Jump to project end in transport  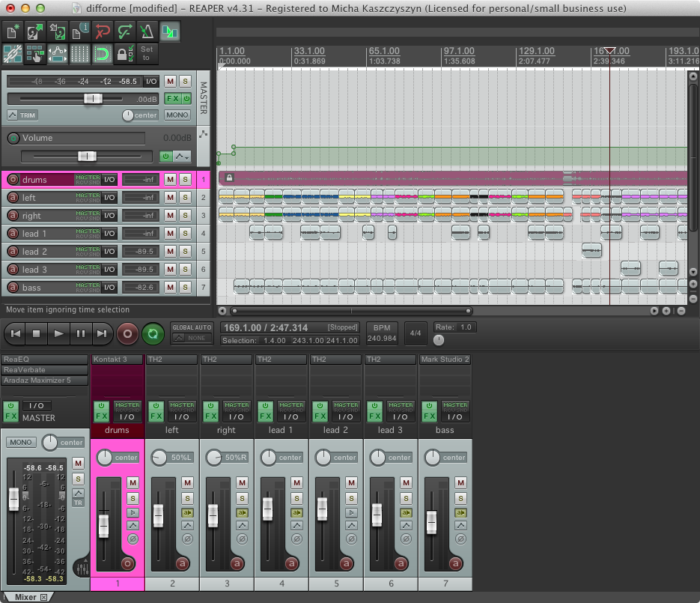[x=103, y=333]
